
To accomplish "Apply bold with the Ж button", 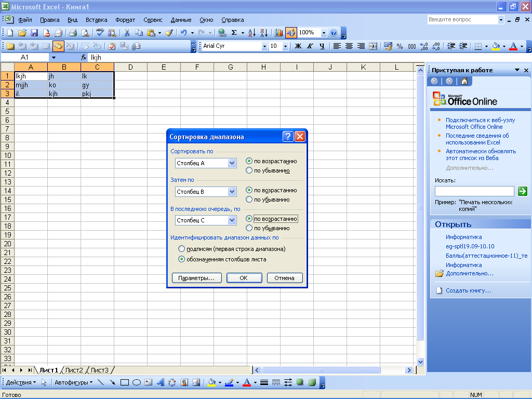I will (x=298, y=46).
